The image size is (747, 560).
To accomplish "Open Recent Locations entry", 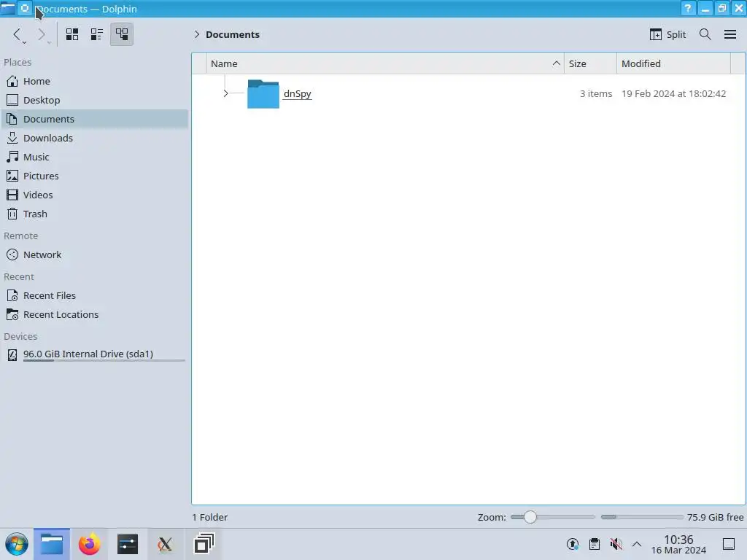I will pos(94,315).
